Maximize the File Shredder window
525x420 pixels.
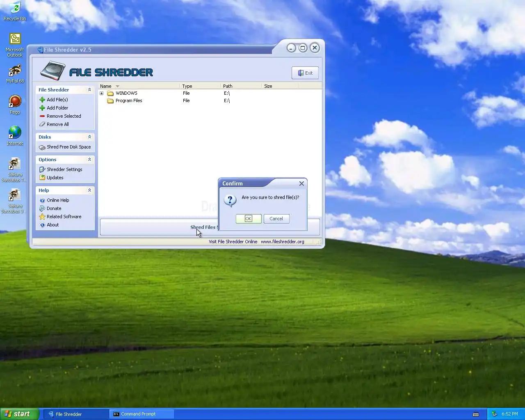[303, 48]
